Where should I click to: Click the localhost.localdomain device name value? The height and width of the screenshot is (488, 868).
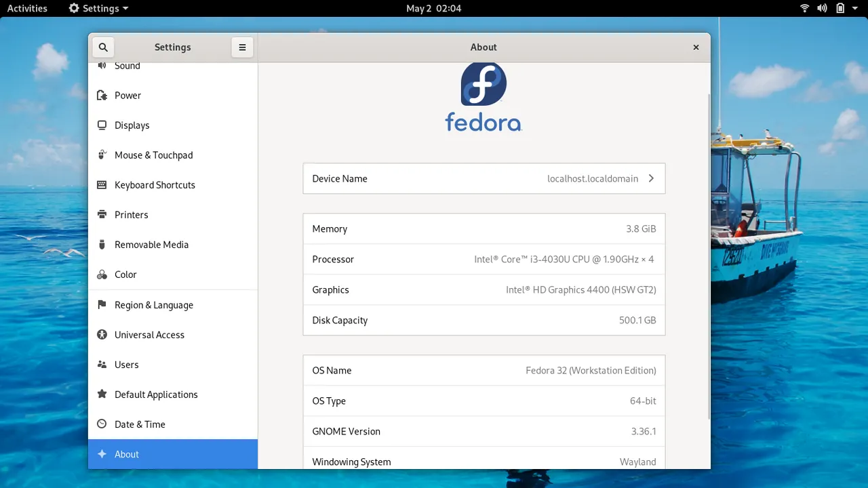593,179
